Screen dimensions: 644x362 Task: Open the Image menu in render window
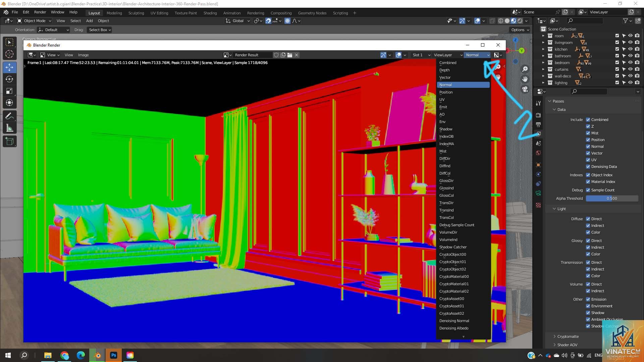83,55
